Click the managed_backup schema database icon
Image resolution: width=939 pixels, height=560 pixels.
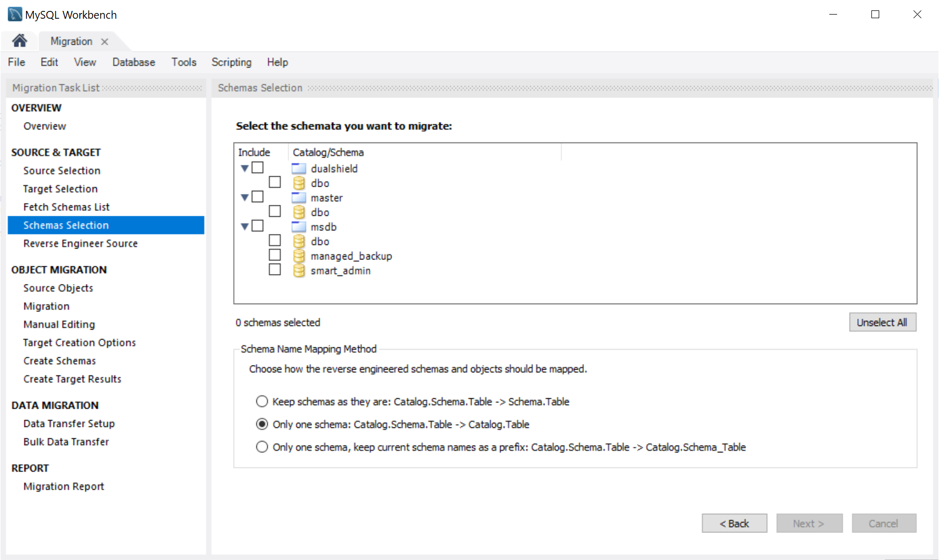pos(298,256)
